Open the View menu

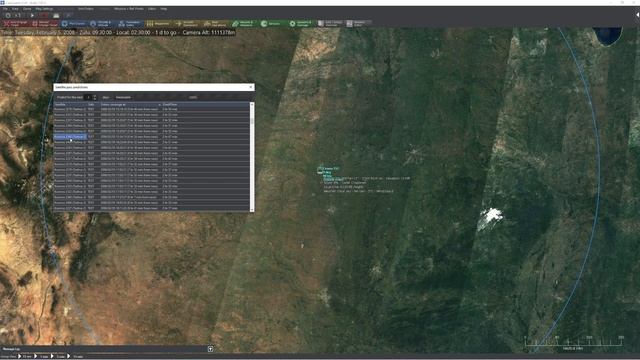click(16, 9)
